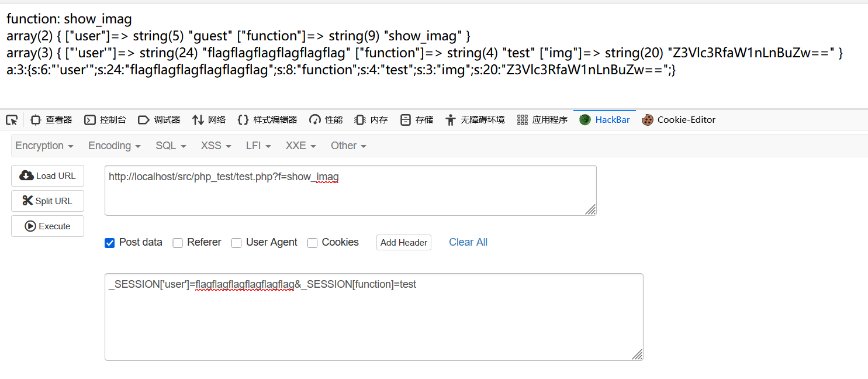Open the XSS payload dropdown
This screenshot has width=868, height=379.
click(215, 145)
